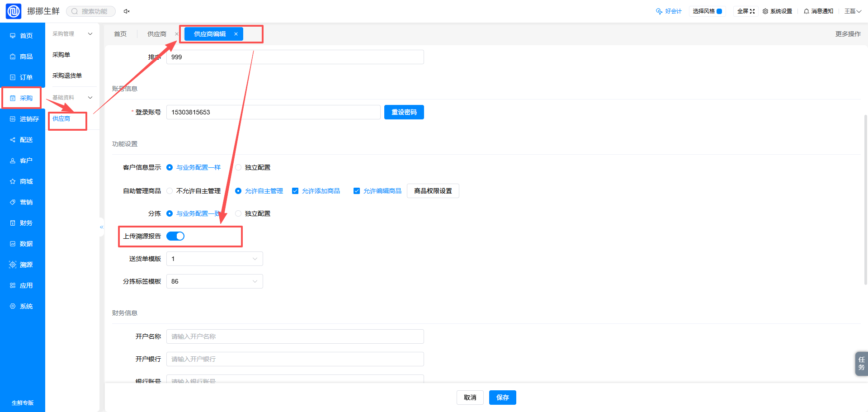Select 允许自主管理 radio option

[x=259, y=191]
